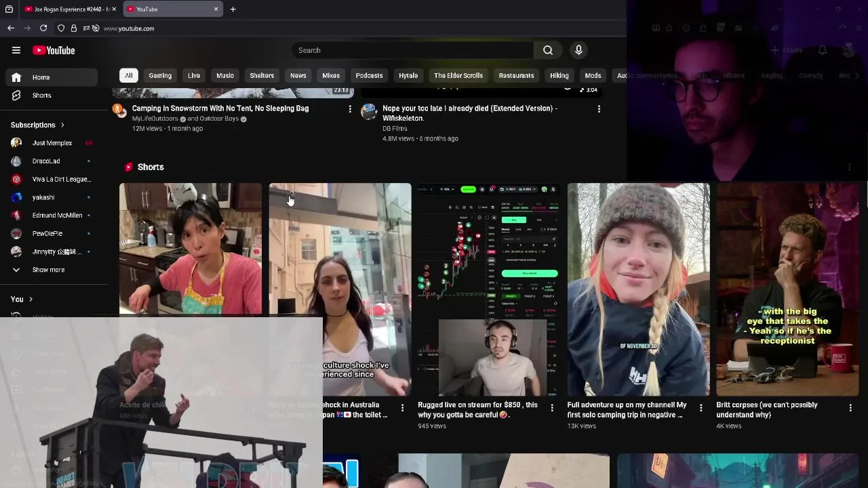Click the search magnifier button
Image resolution: width=868 pixels, height=488 pixels.
coord(548,50)
